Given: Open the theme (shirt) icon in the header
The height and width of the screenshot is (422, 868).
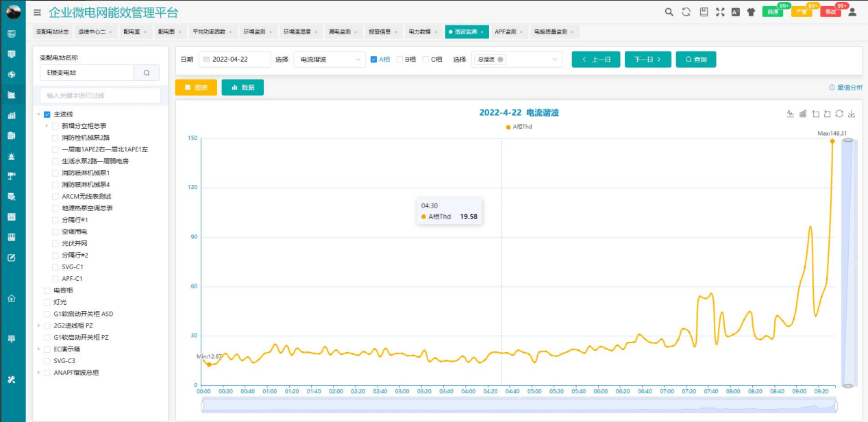Looking at the screenshot, I should pos(751,12).
